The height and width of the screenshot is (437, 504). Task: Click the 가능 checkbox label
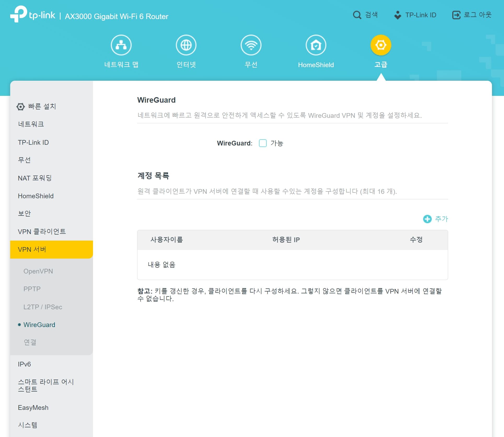[277, 143]
